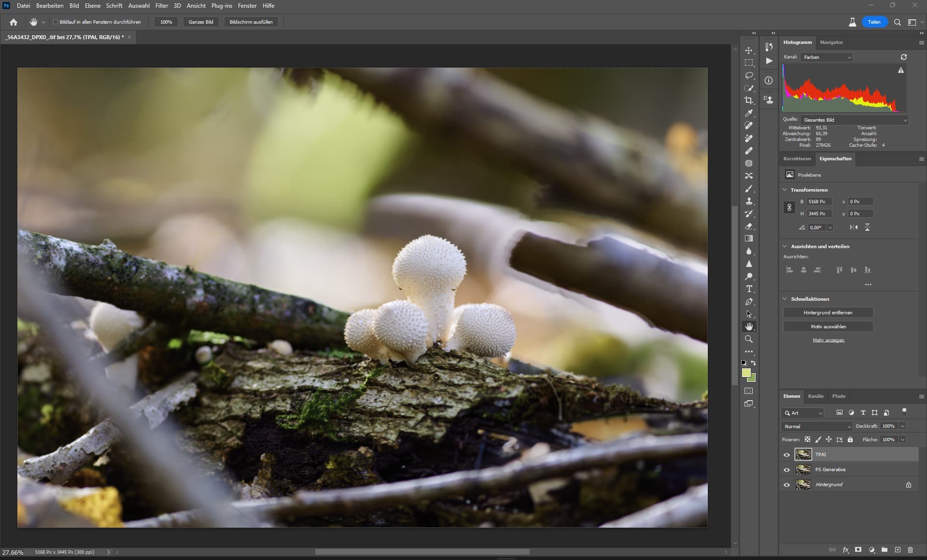Click the delete layer trash icon
The image size is (927, 560).
910,550
